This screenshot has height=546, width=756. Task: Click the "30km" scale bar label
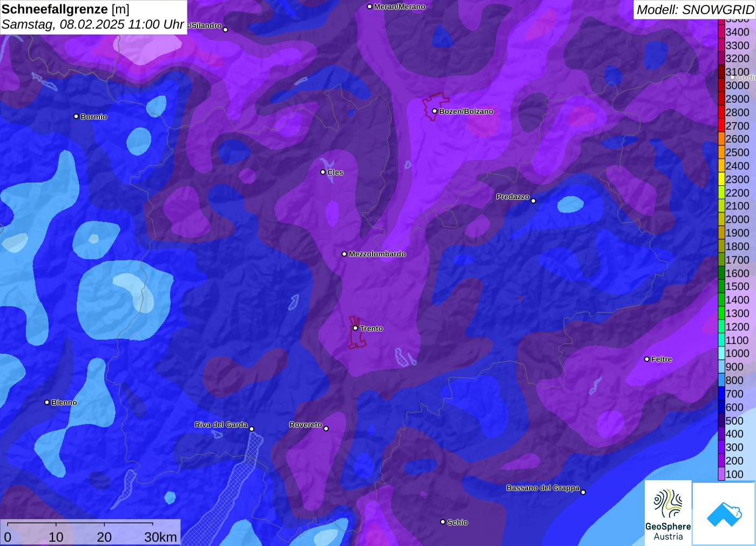(x=160, y=537)
